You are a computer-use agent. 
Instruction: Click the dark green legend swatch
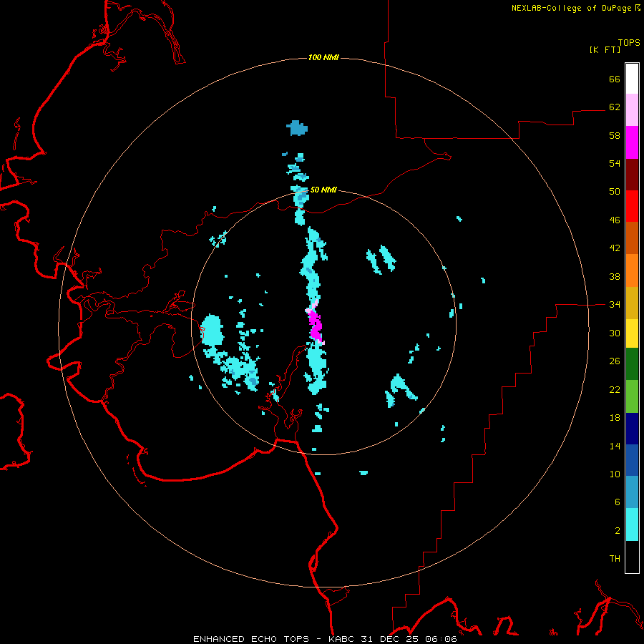(632, 364)
